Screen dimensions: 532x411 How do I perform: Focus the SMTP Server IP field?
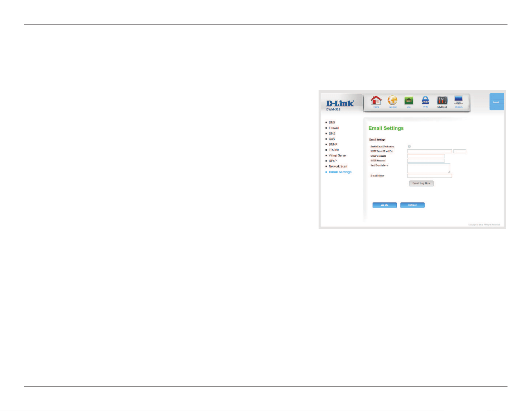pos(430,151)
